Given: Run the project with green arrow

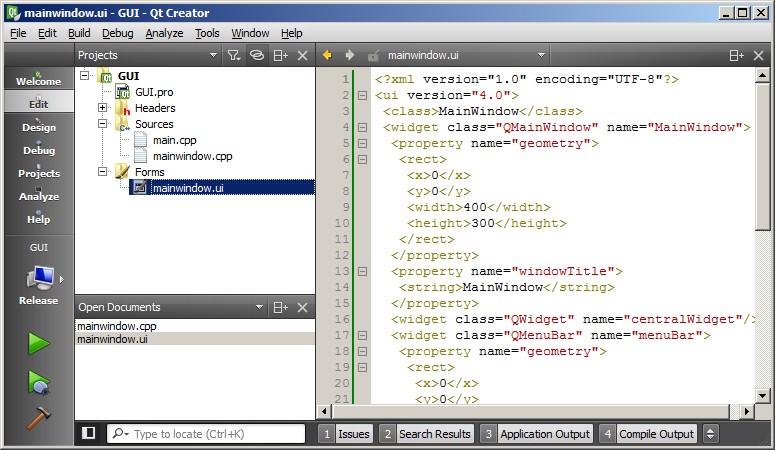Looking at the screenshot, I should point(39,344).
